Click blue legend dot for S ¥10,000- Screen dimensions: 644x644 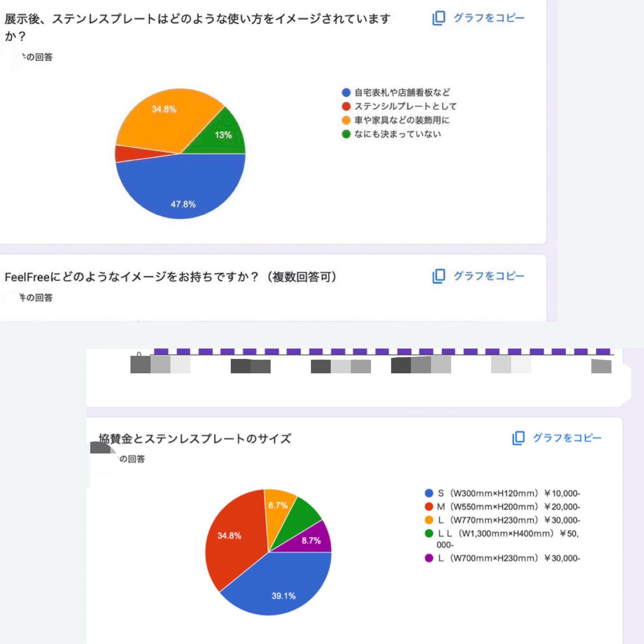pos(429,493)
